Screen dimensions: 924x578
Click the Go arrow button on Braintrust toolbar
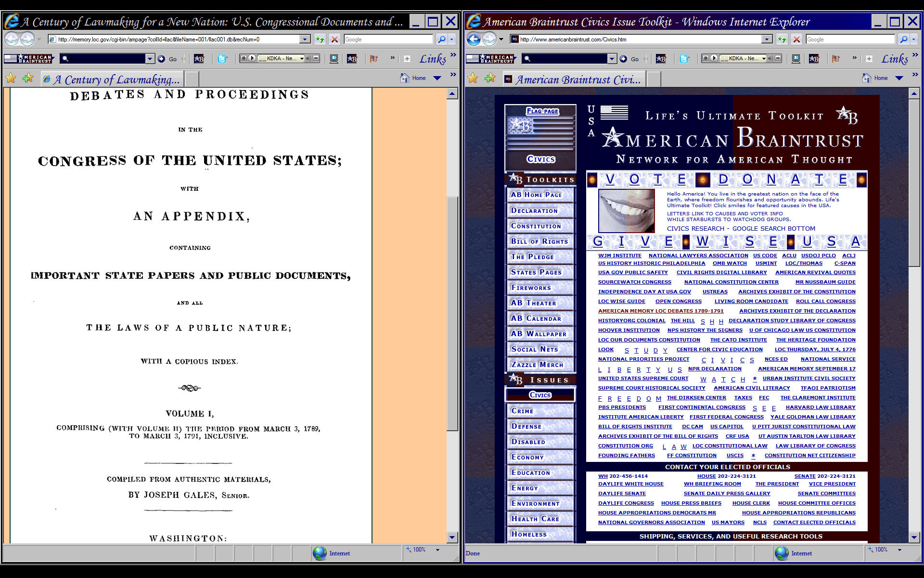(623, 59)
